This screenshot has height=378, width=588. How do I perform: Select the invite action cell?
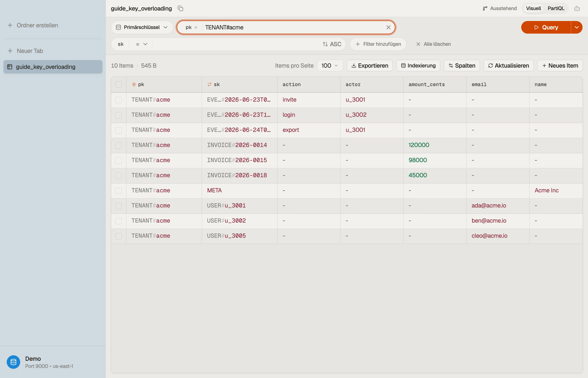click(309, 100)
